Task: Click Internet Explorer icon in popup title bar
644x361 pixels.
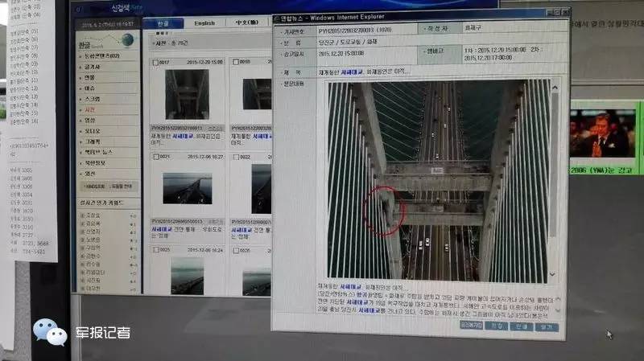Action: click(x=277, y=18)
